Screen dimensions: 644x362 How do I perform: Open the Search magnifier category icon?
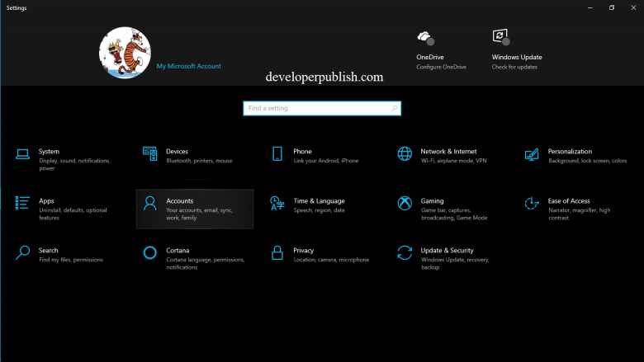pyautogui.click(x=22, y=252)
